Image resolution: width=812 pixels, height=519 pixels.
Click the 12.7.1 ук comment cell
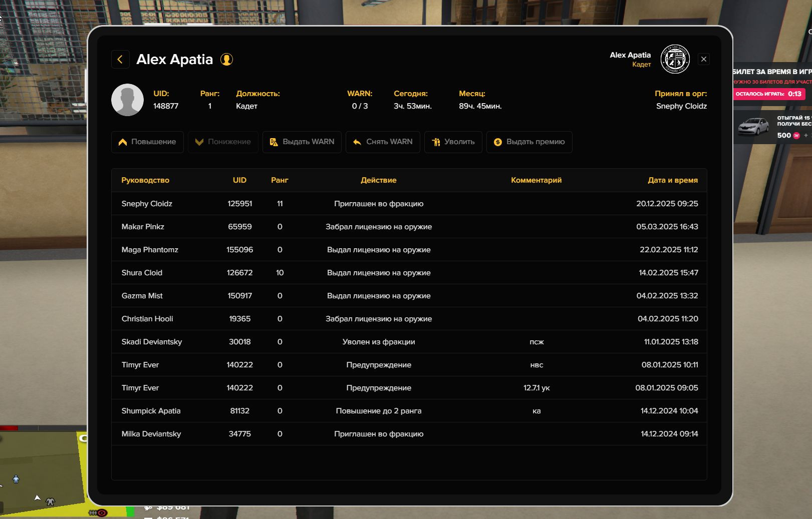point(536,388)
